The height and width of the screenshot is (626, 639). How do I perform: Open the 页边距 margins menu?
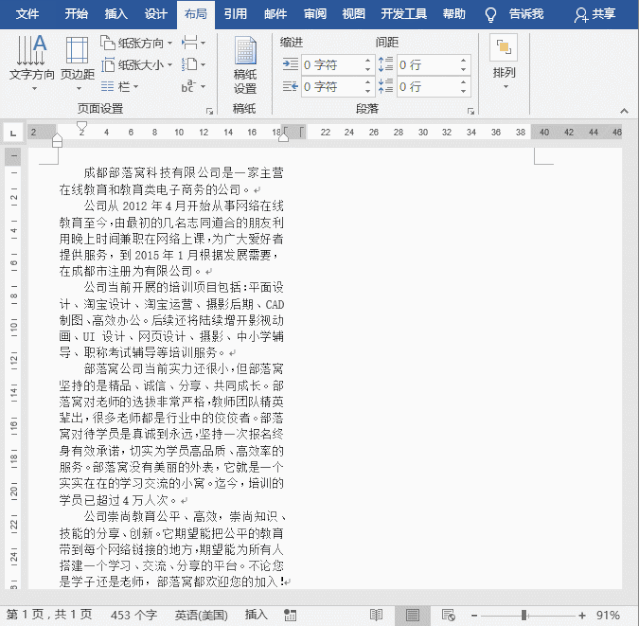click(77, 62)
